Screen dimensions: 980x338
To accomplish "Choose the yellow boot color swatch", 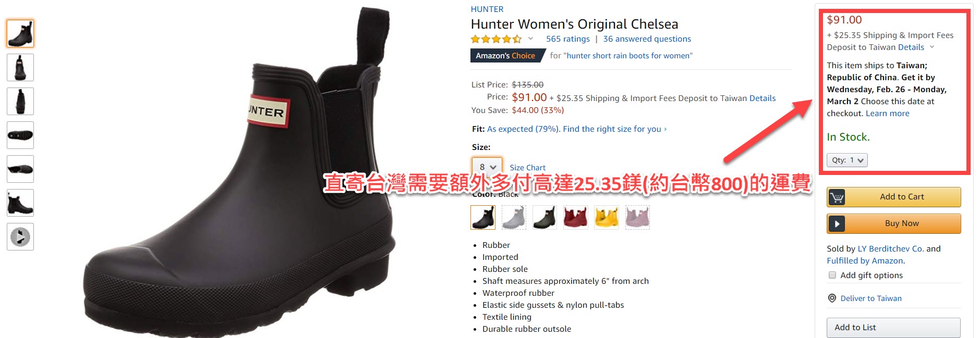I will (x=607, y=217).
